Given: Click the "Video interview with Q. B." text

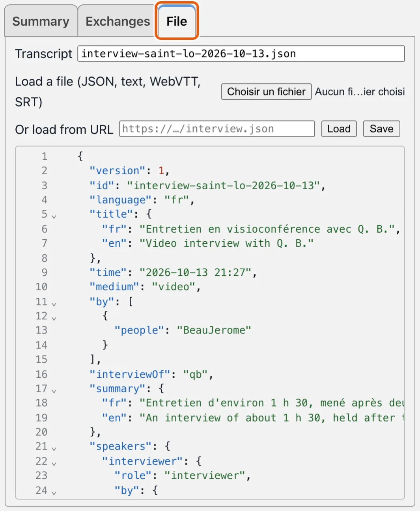Looking at the screenshot, I should coord(226,243).
